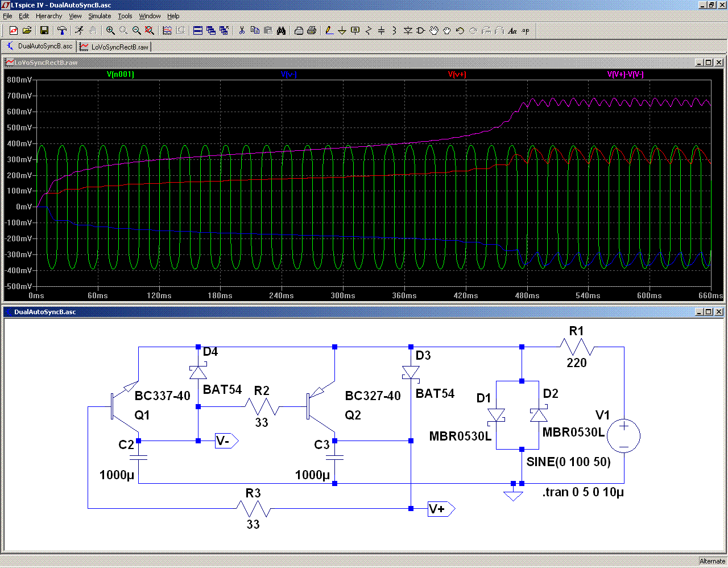Select the Label Net tool

[x=355, y=31]
